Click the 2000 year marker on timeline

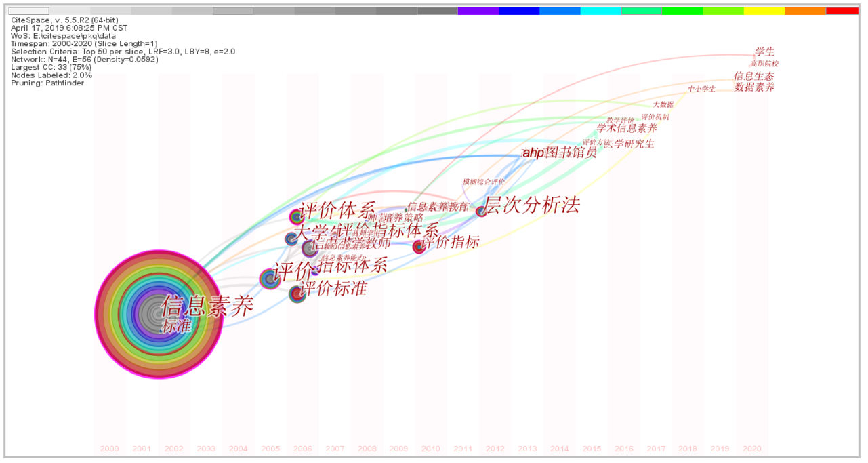coord(109,449)
